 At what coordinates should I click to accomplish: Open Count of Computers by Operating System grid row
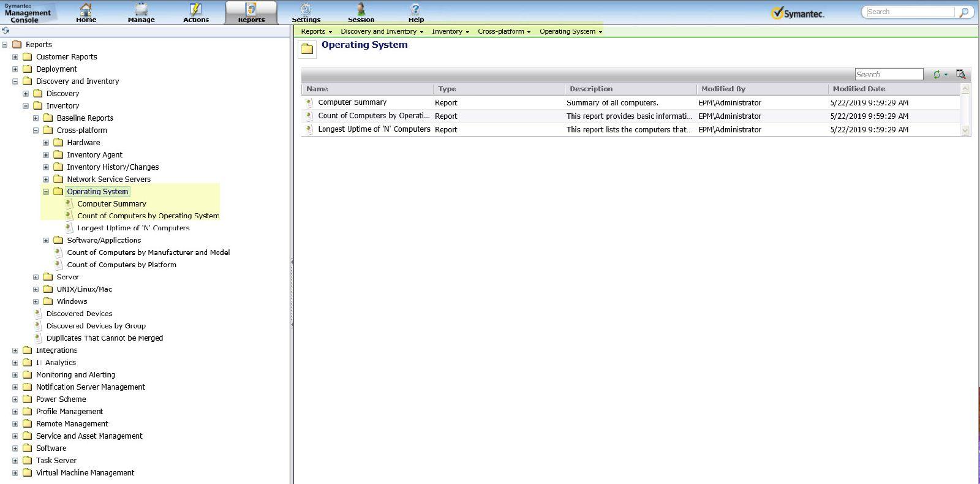coord(631,116)
